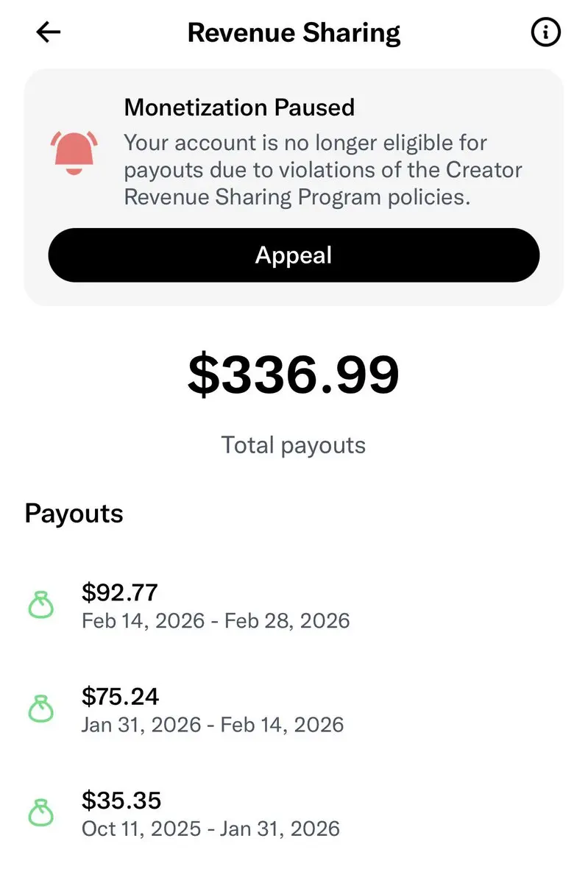Tap the $336.99 total amount
The width and height of the screenshot is (588, 883).
(x=294, y=374)
